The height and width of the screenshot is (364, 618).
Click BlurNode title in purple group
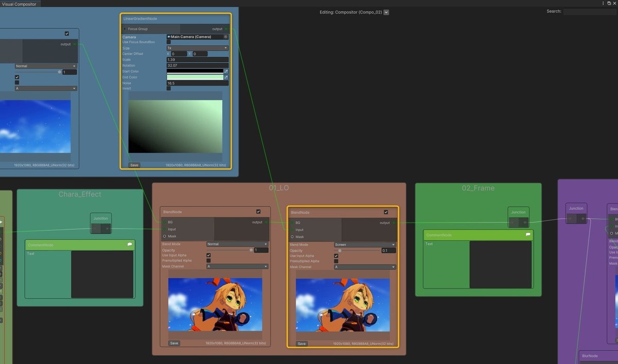(590, 356)
